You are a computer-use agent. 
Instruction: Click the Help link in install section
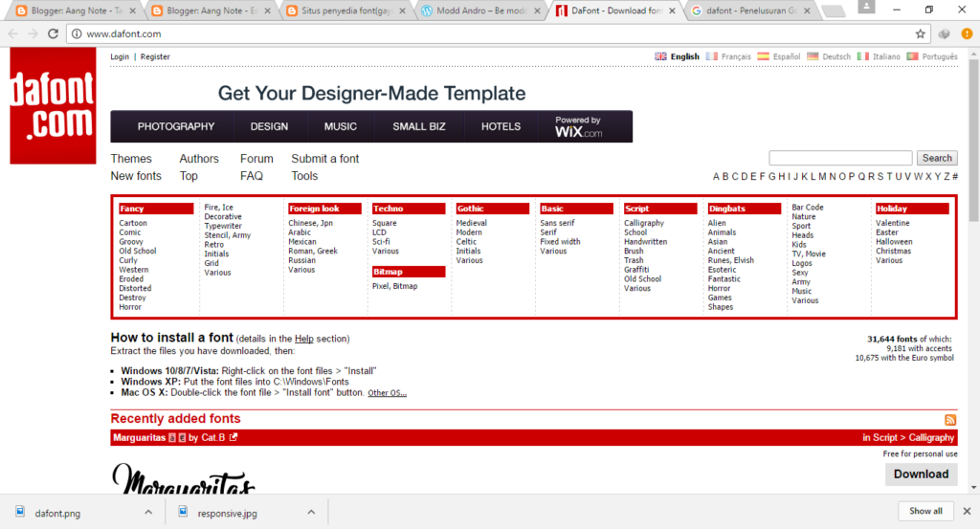(x=303, y=339)
